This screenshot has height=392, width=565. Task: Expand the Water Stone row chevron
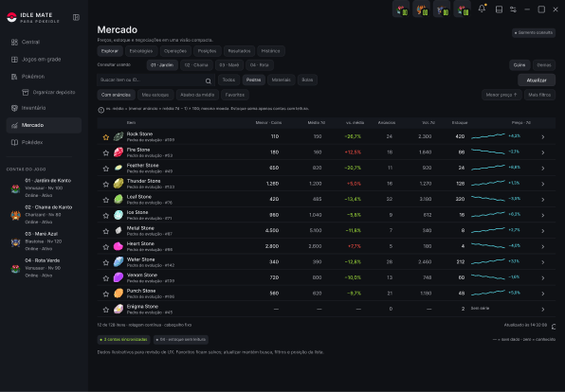pos(542,262)
